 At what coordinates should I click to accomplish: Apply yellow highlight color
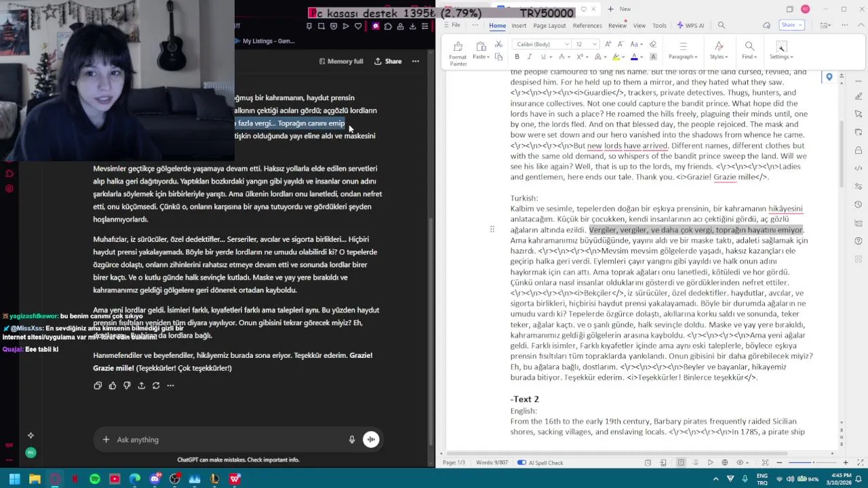click(615, 57)
